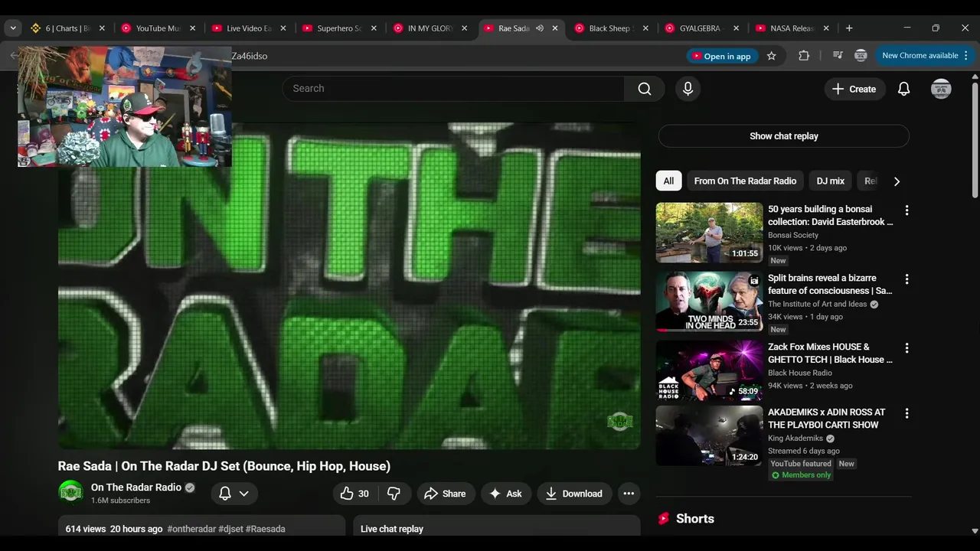Bookmark this page with star icon
Viewport: 980px width, 551px height.
(771, 56)
